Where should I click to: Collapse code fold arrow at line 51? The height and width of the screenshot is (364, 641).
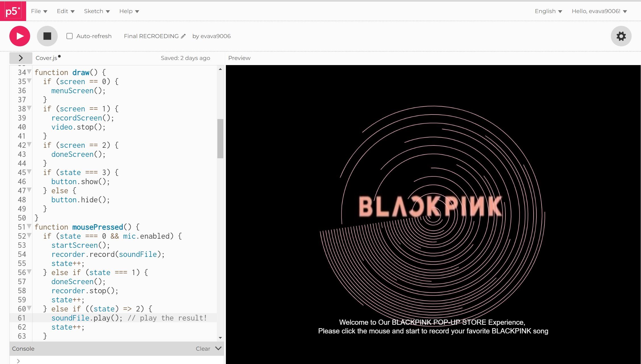[x=29, y=226]
